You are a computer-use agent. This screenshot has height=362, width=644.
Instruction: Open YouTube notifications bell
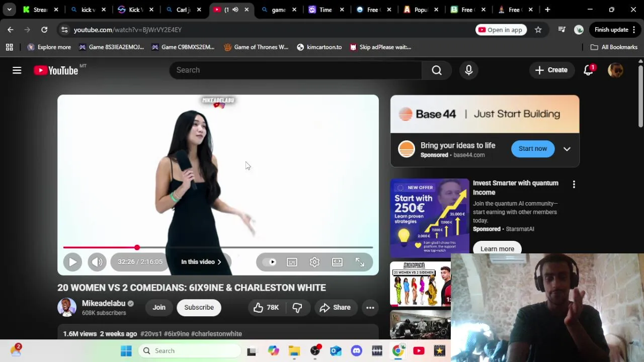[x=588, y=70]
